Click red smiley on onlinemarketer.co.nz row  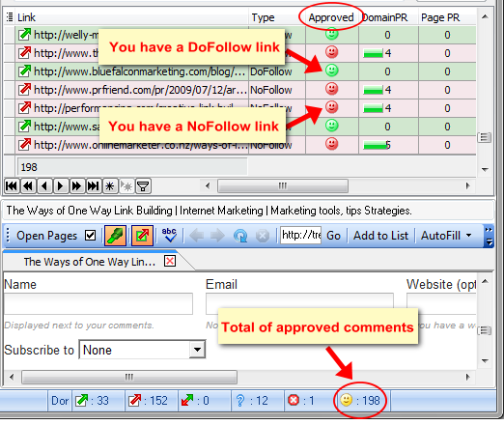tap(331, 144)
